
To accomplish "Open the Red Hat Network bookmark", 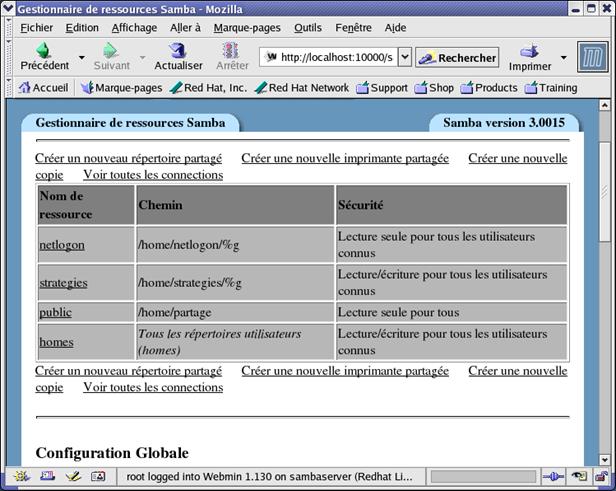I will point(302,88).
